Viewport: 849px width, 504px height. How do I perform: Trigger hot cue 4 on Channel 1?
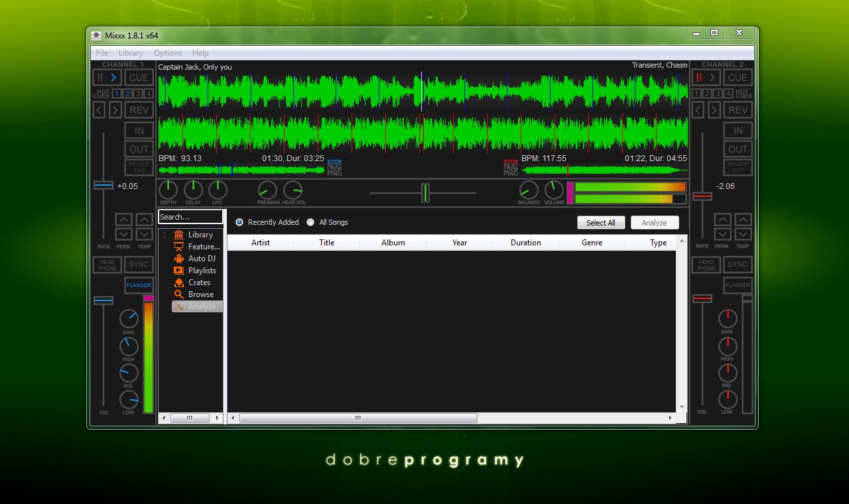click(x=149, y=94)
